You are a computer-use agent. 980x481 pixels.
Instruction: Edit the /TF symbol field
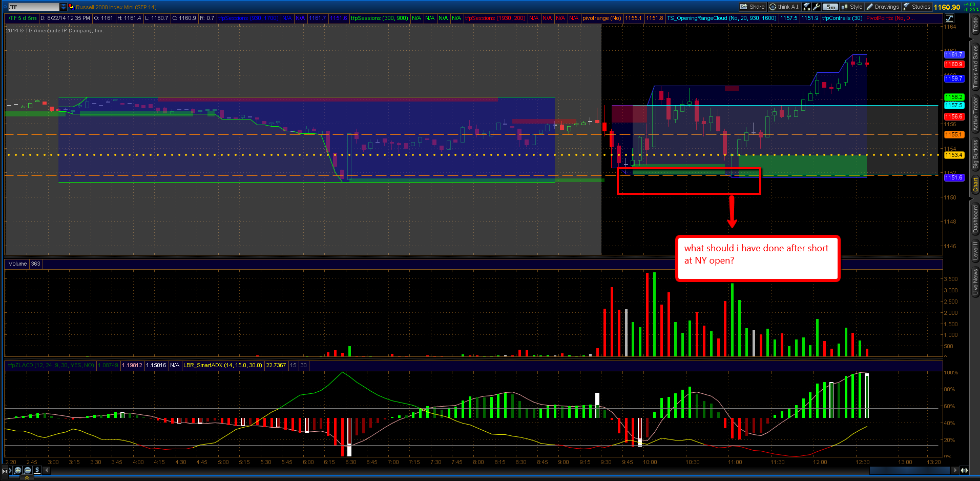34,7
